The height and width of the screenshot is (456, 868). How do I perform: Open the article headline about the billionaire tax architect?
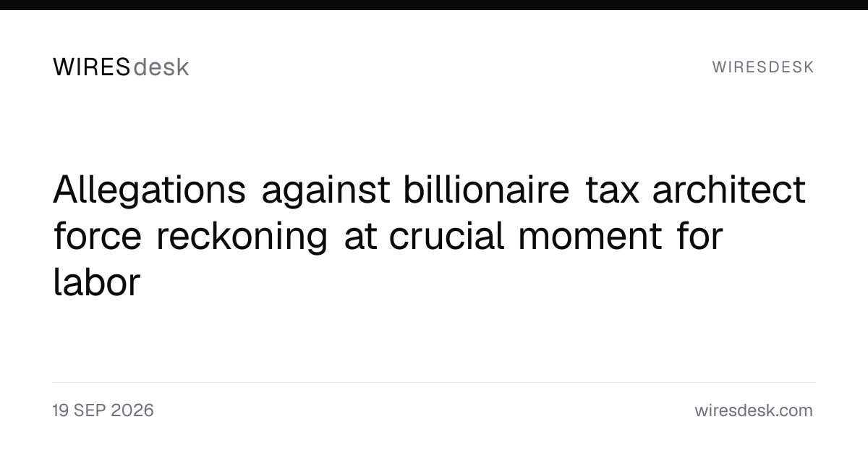click(x=429, y=236)
